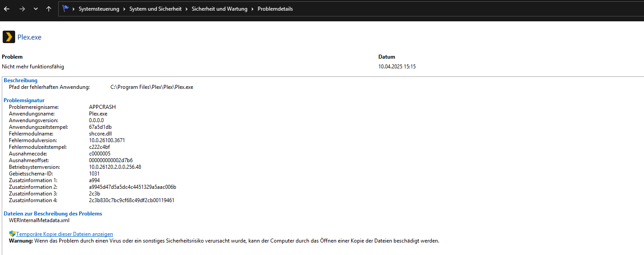Open Temporäre Kopie dieser Dateien anzeigen link

pyautogui.click(x=65, y=234)
